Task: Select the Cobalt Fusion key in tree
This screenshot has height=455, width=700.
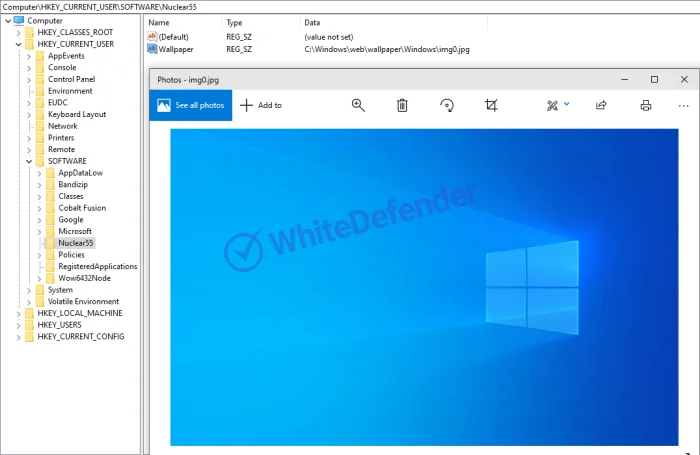Action: coord(82,208)
